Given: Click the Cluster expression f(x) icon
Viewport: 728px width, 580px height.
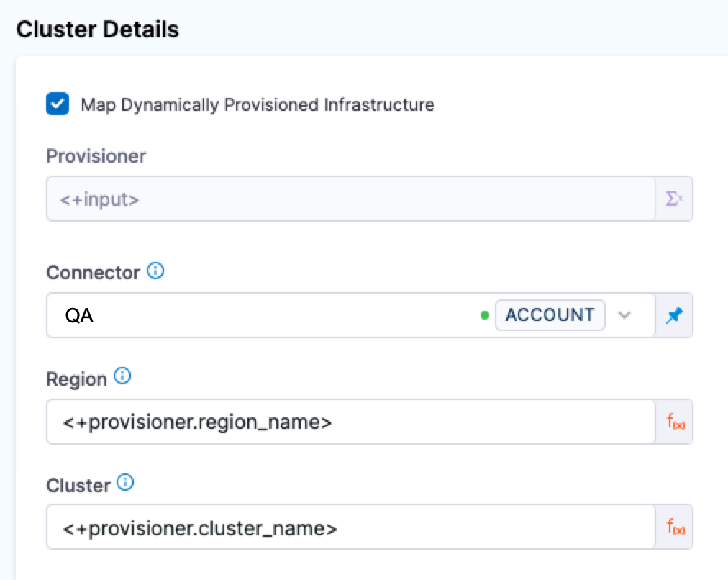Looking at the screenshot, I should point(675,529).
